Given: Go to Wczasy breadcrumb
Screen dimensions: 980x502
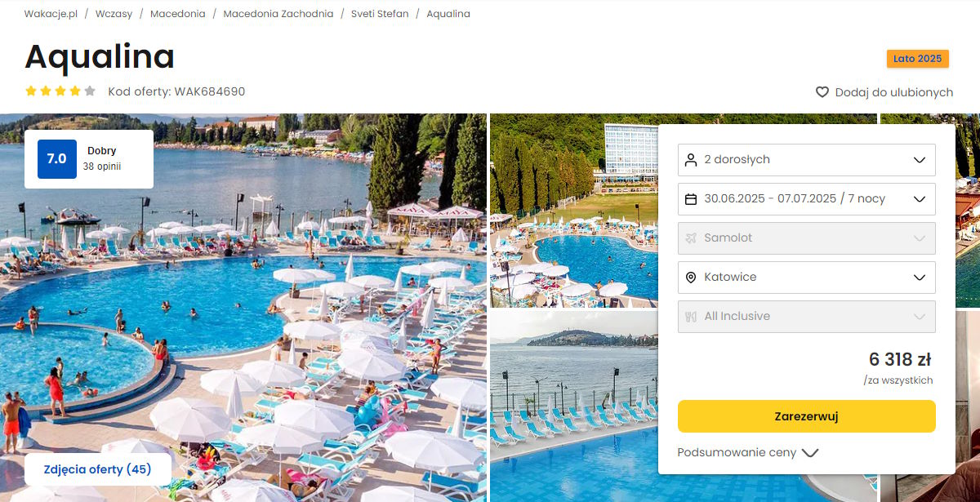Looking at the screenshot, I should click(114, 14).
